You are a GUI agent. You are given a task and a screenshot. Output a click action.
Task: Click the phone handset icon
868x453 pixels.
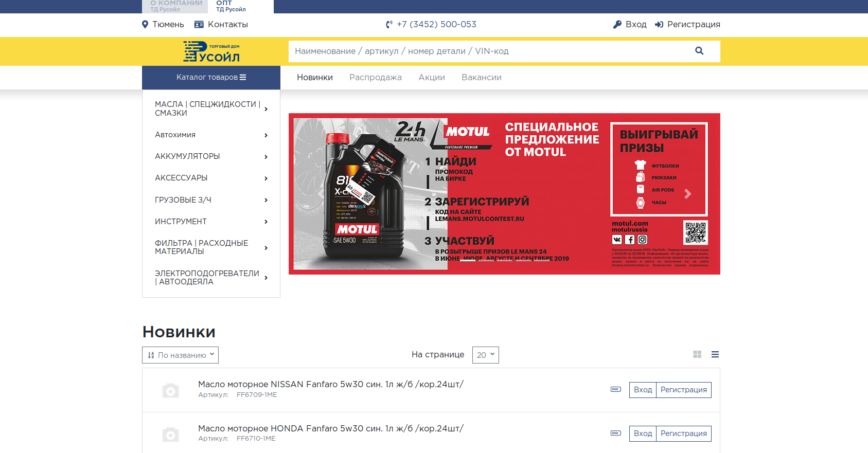point(389,24)
